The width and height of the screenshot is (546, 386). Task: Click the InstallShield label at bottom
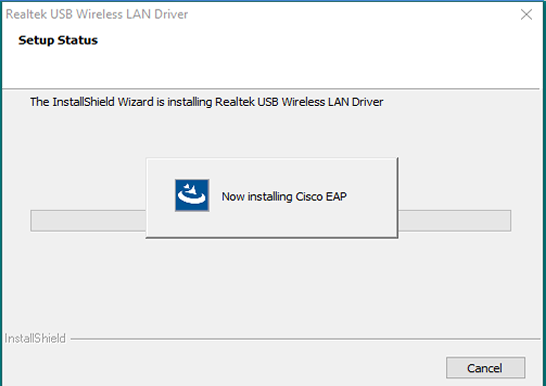(35, 338)
